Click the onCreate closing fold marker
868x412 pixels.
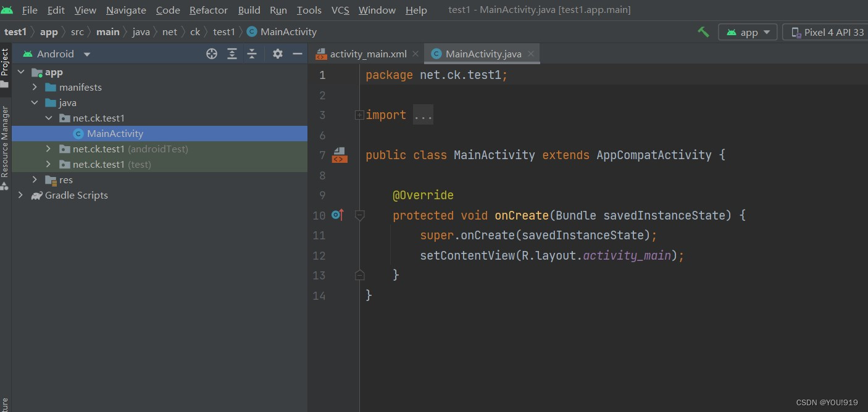click(359, 275)
